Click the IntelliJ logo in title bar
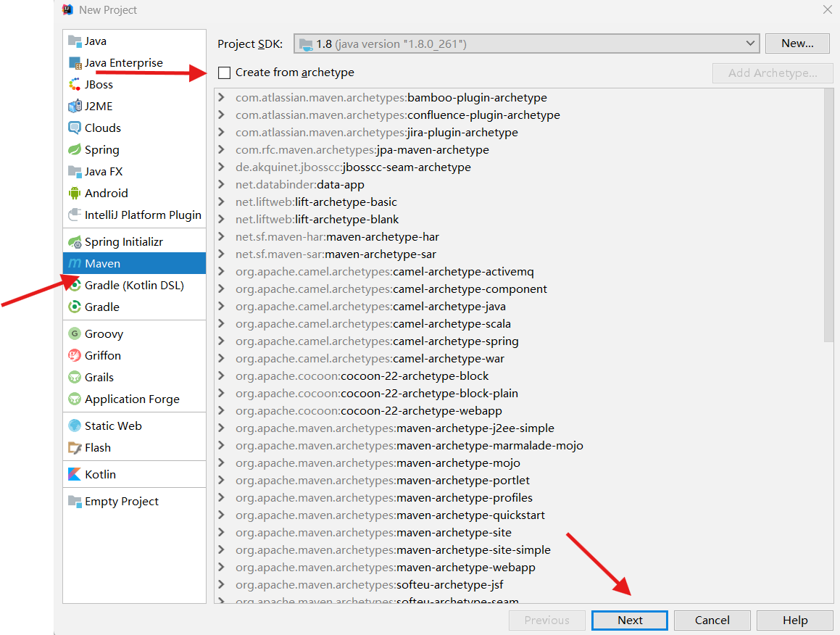This screenshot has width=840, height=635. [68, 9]
